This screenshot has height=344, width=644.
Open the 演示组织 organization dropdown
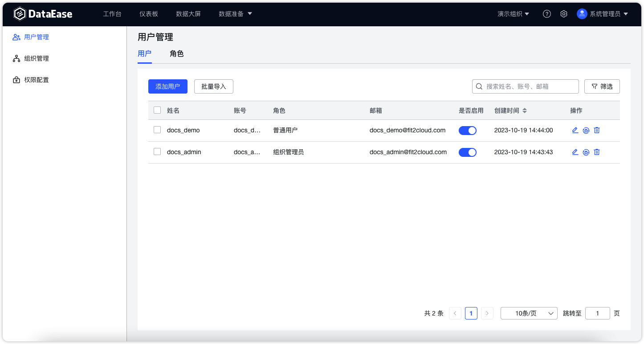[x=514, y=14]
